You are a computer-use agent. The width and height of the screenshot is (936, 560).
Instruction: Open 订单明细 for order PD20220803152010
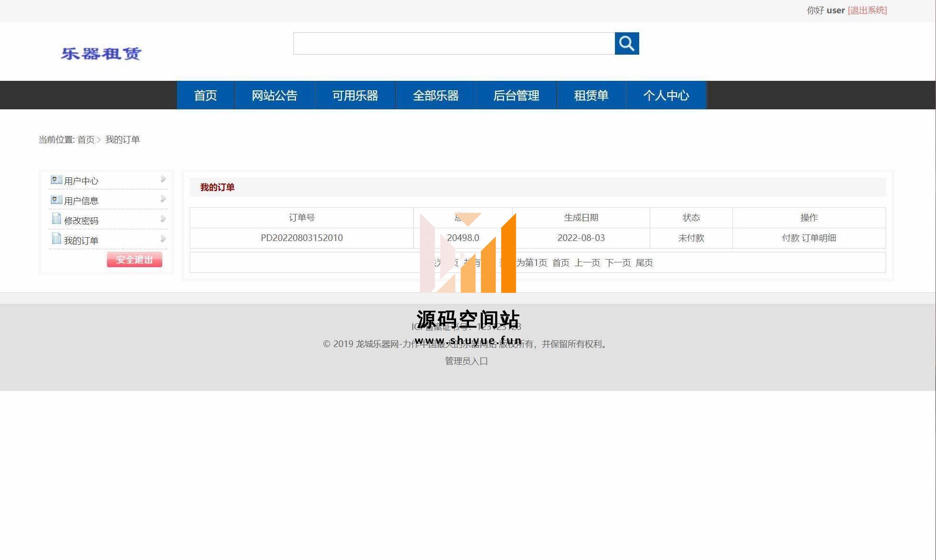pos(819,238)
